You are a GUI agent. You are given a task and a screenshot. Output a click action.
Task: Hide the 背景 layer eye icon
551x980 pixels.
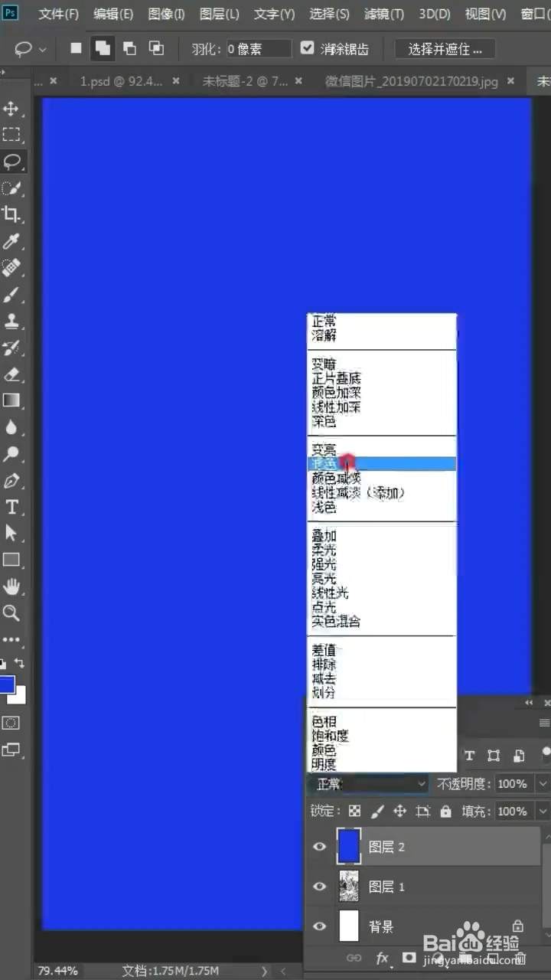(x=320, y=926)
